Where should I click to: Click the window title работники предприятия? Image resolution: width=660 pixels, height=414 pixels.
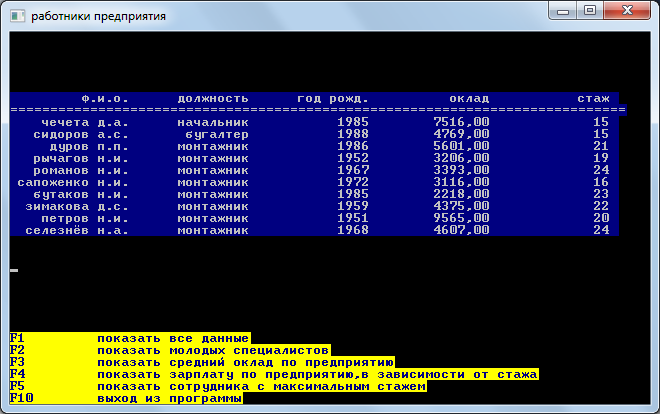[98, 16]
